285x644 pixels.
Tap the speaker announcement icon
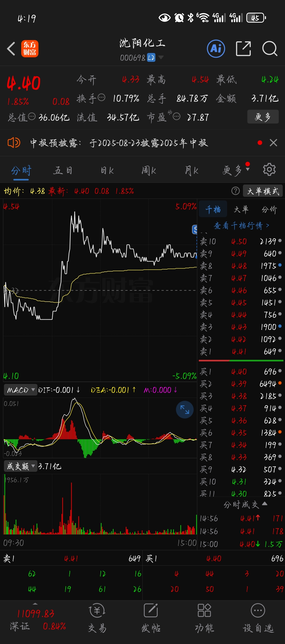click(14, 143)
